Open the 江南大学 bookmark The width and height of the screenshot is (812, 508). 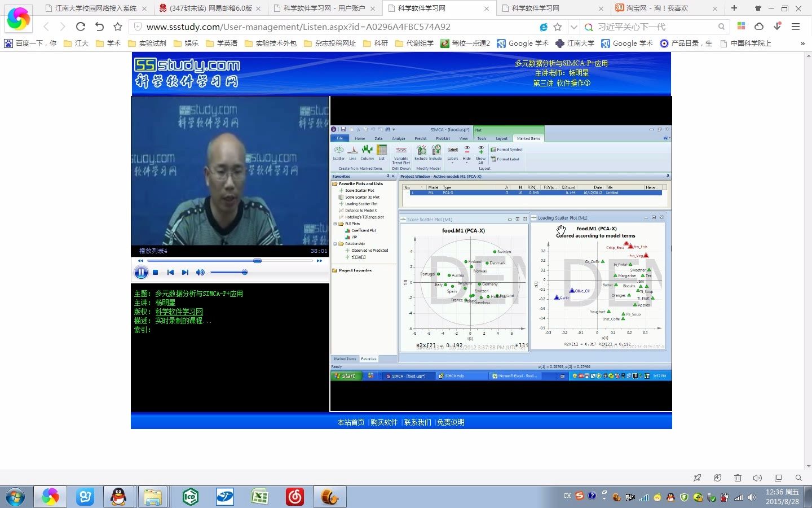click(575, 43)
